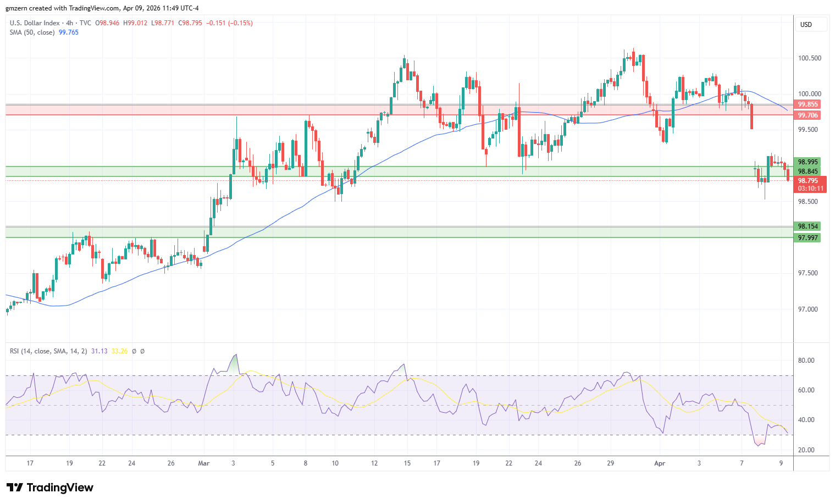
Task: Click the 03:10:11 bar countdown timer
Action: point(810,189)
